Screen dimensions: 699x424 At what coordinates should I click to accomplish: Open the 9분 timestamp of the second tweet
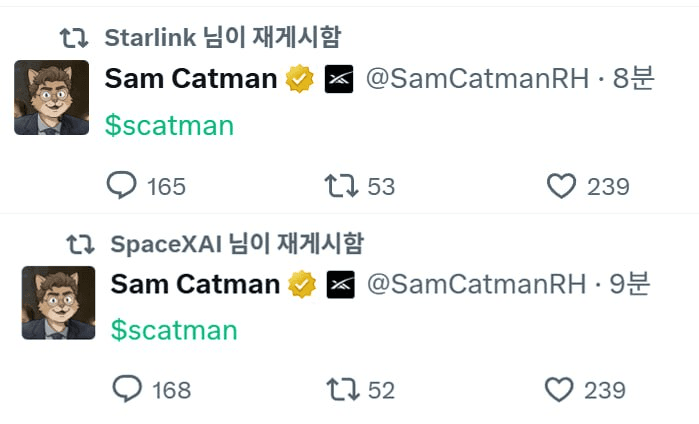tap(629, 284)
